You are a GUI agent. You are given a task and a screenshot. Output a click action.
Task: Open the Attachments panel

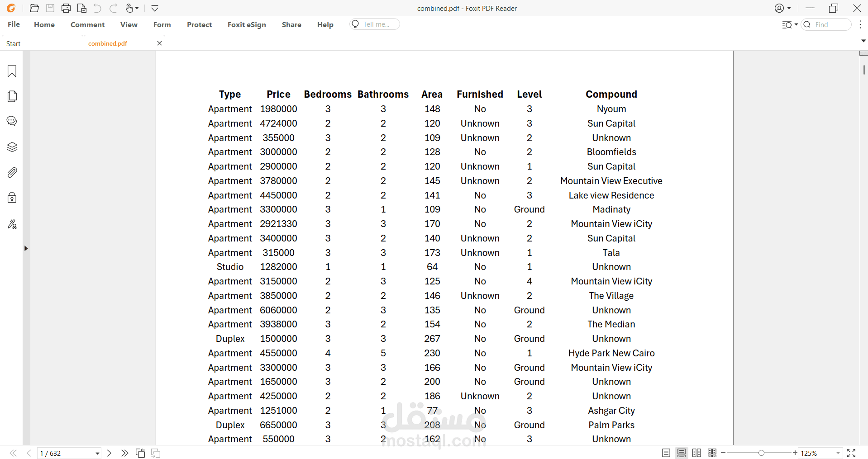[x=12, y=172]
